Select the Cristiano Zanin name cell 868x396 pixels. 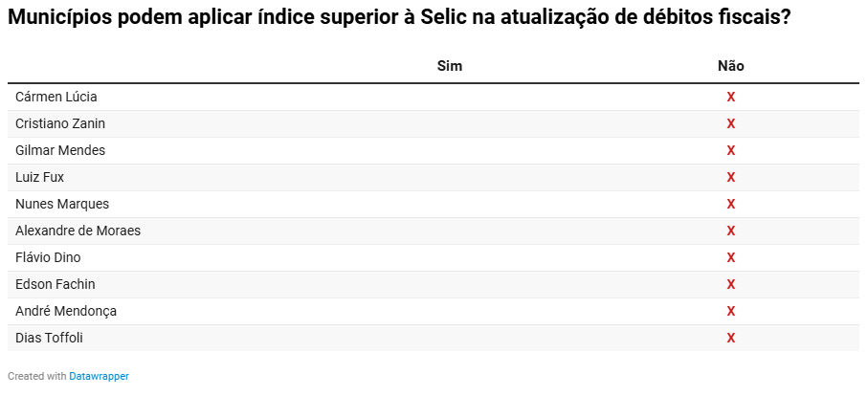pos(60,123)
